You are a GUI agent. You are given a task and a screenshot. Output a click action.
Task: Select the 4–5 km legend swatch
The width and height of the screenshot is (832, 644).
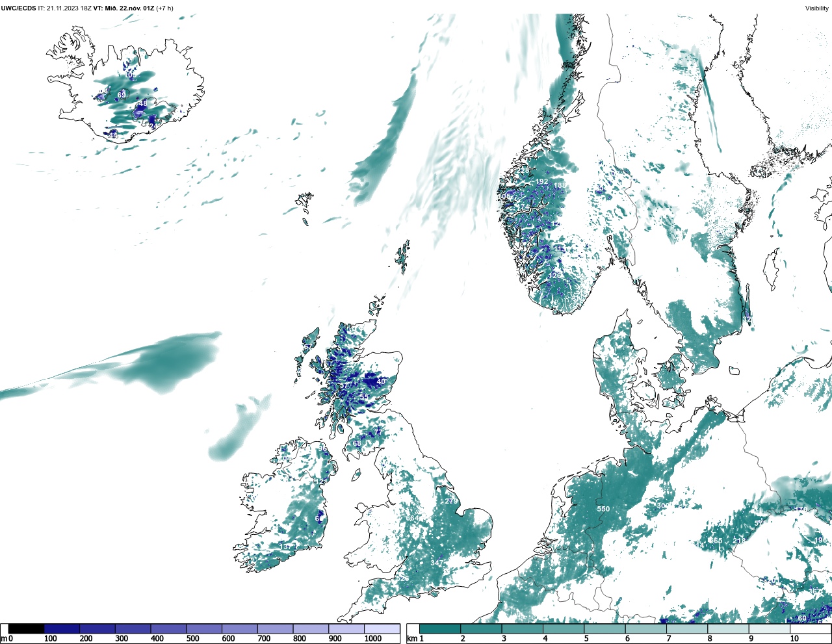coord(564,628)
